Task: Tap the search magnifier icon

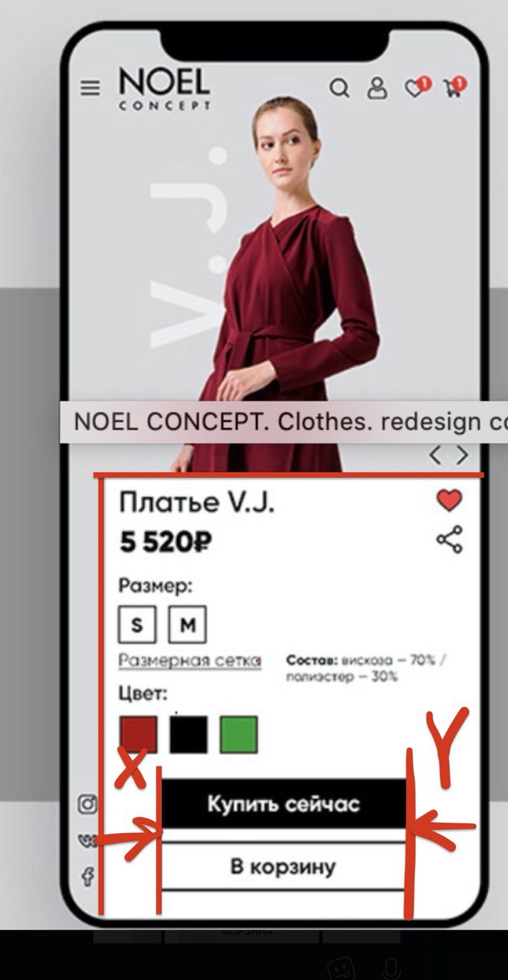Action: pos(339,88)
